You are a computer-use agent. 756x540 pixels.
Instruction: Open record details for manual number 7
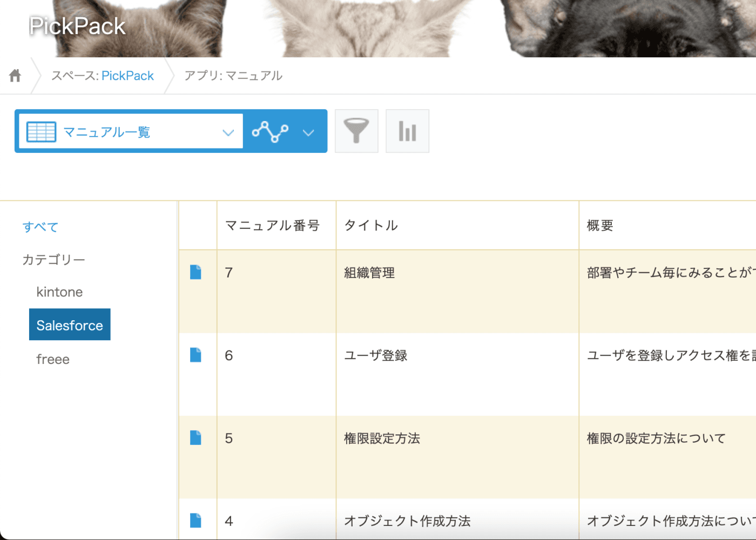click(x=195, y=272)
